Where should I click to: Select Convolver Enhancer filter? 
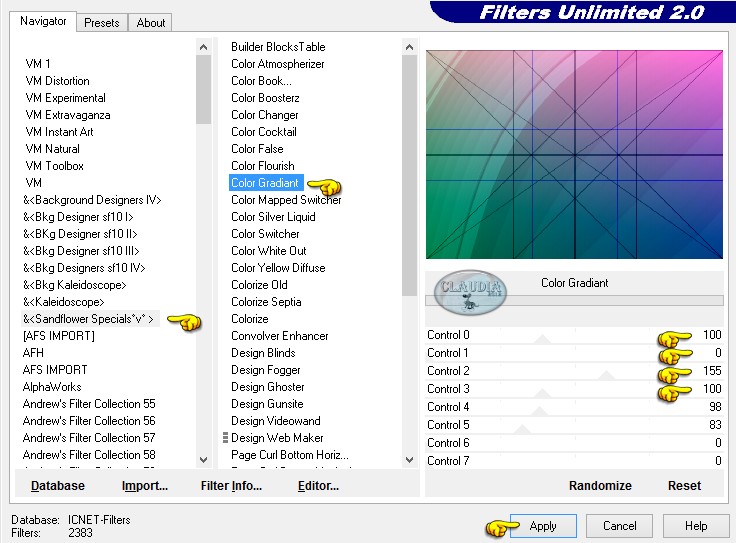pyautogui.click(x=280, y=336)
